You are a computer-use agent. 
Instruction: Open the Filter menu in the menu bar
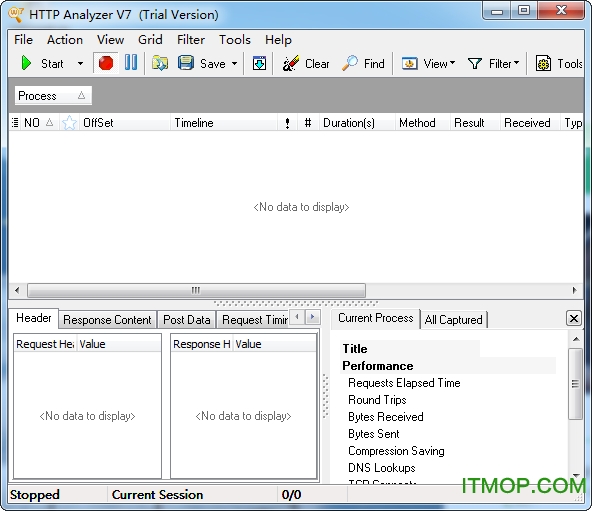pos(191,40)
